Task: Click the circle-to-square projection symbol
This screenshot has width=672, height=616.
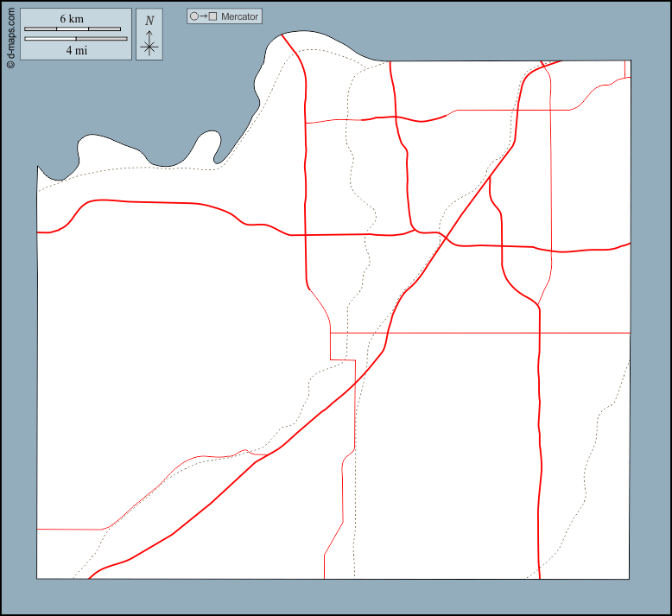Action: (x=204, y=16)
